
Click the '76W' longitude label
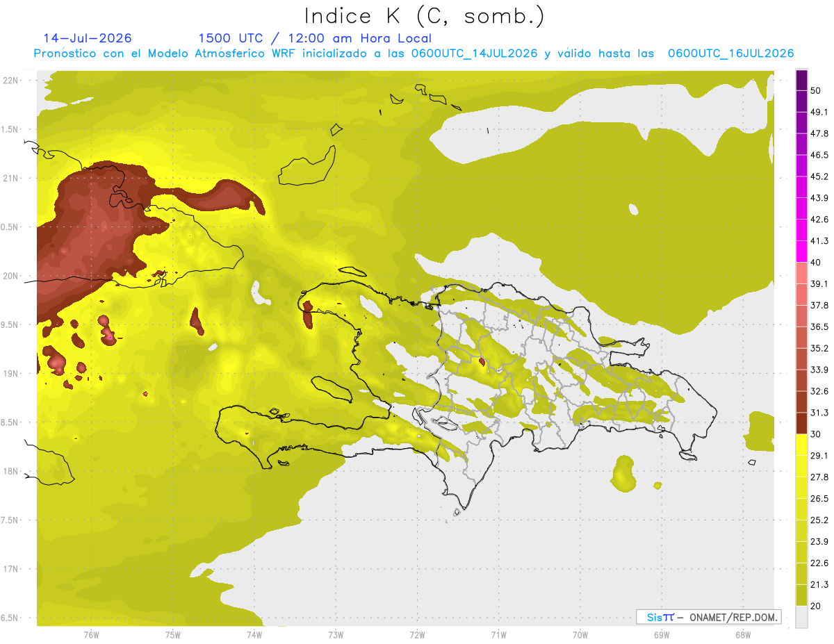[91, 634]
